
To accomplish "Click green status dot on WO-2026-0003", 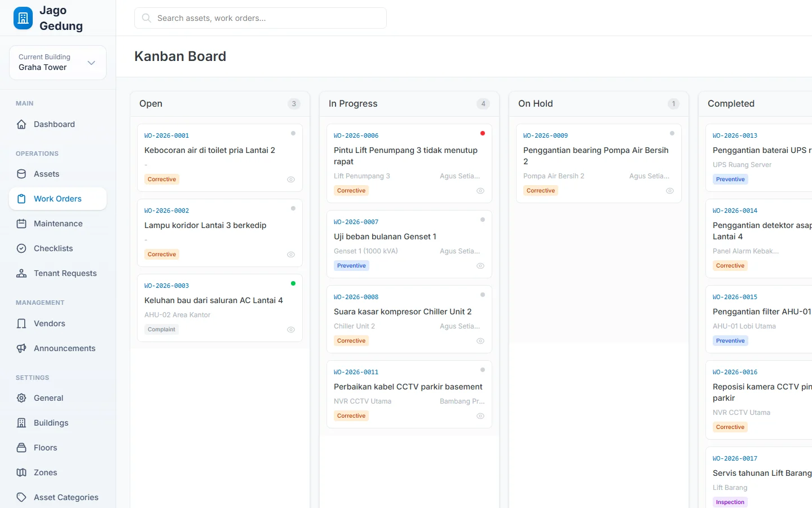I will (293, 283).
